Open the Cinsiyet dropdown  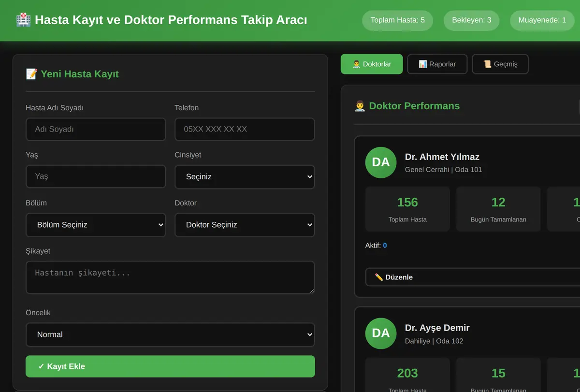tap(245, 177)
